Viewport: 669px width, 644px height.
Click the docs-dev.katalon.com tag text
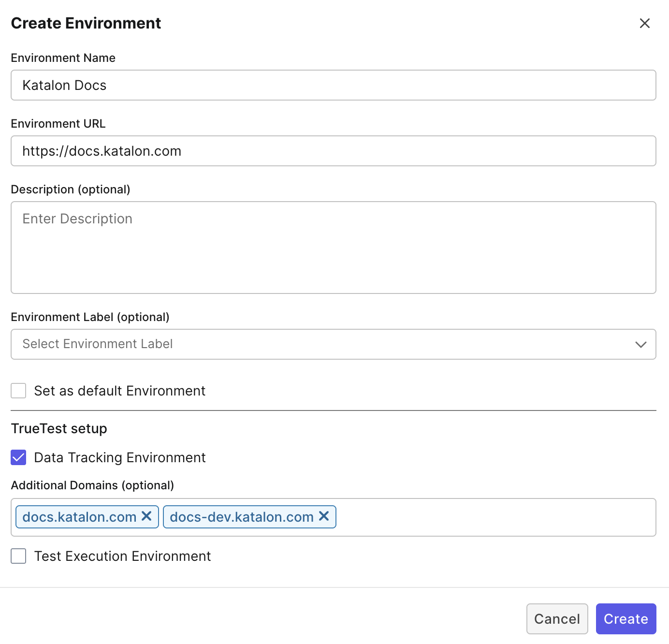[x=242, y=517]
